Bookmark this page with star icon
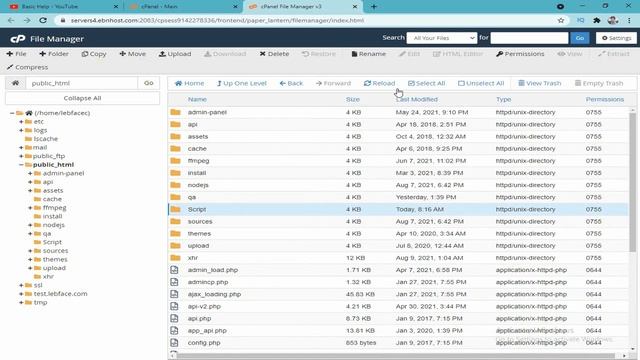640x360 pixels. point(561,20)
